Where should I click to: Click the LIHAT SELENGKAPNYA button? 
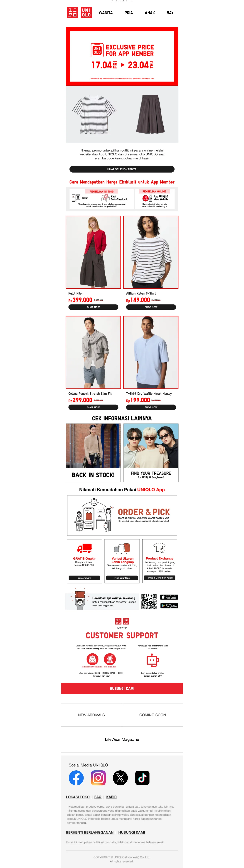(122, 169)
